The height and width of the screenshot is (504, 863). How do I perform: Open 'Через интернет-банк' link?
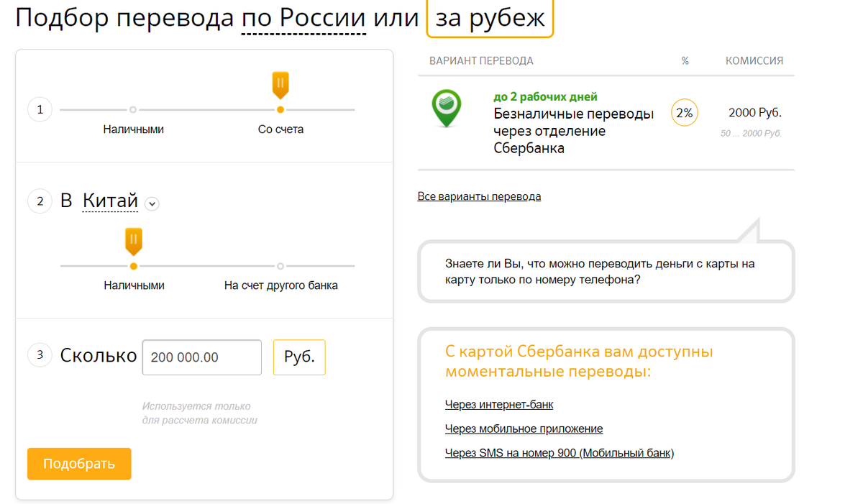[498, 404]
